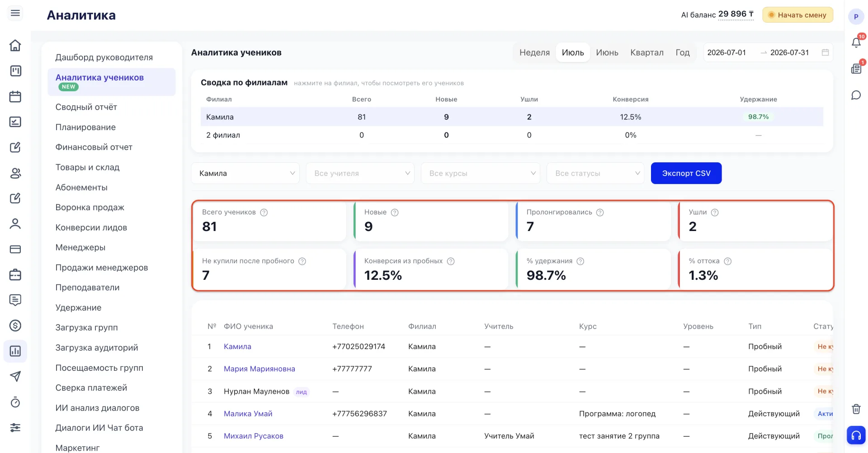Go to the Home icon in the sidebar
868x453 pixels.
click(15, 45)
